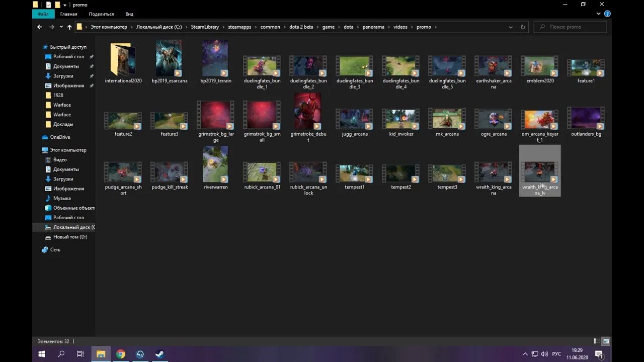Viewport: 644px width, 362px height.
Task: Show hidden system tray icons
Action: pyautogui.click(x=525, y=354)
